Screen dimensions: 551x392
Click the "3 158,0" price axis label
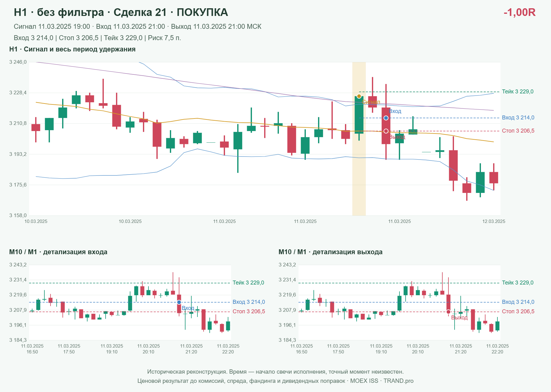[18, 215]
